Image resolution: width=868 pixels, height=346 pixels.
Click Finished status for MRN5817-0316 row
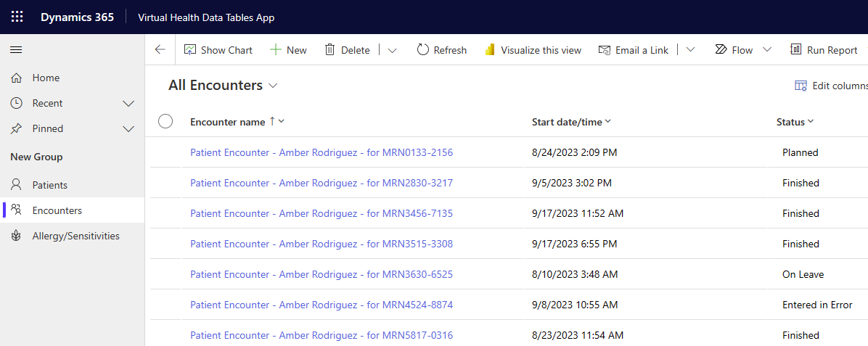coord(801,335)
